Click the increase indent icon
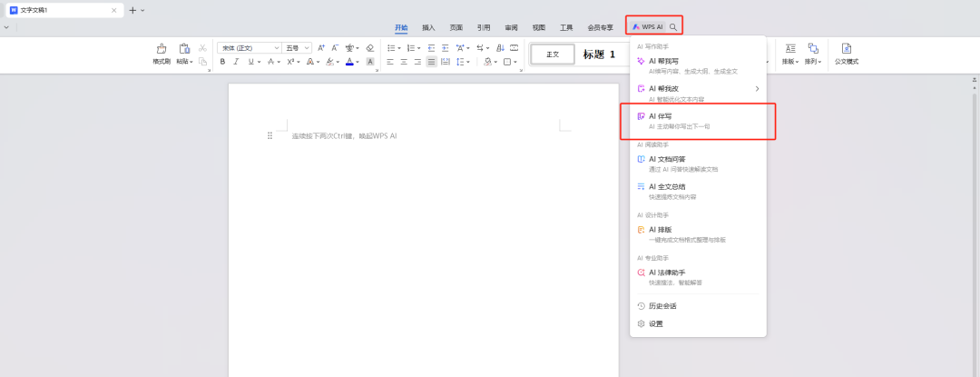Screen dimensions: 980x377 point(445,47)
